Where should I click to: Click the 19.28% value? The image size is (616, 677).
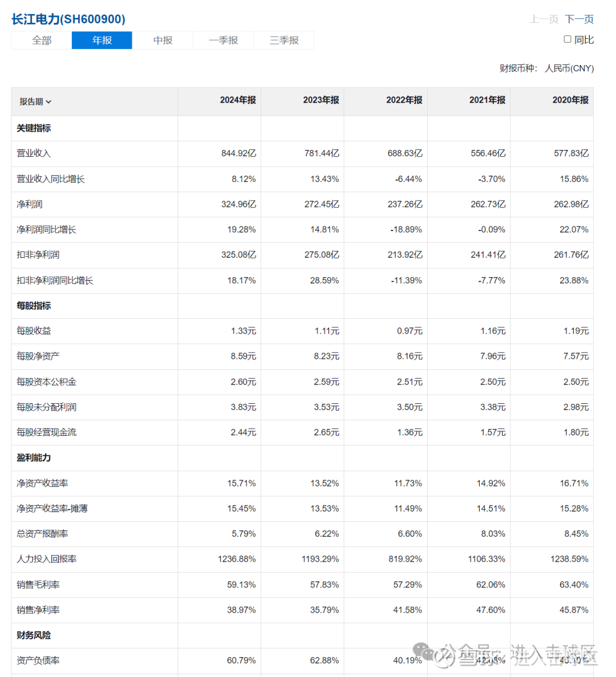[241, 230]
